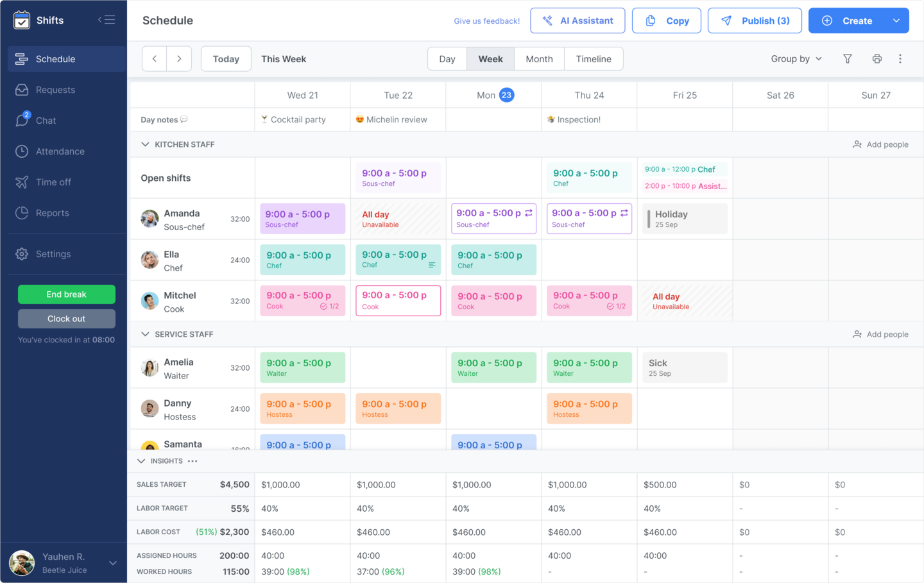Open Chat with 2 unread messages
The height and width of the screenshot is (583, 924).
pos(46,121)
